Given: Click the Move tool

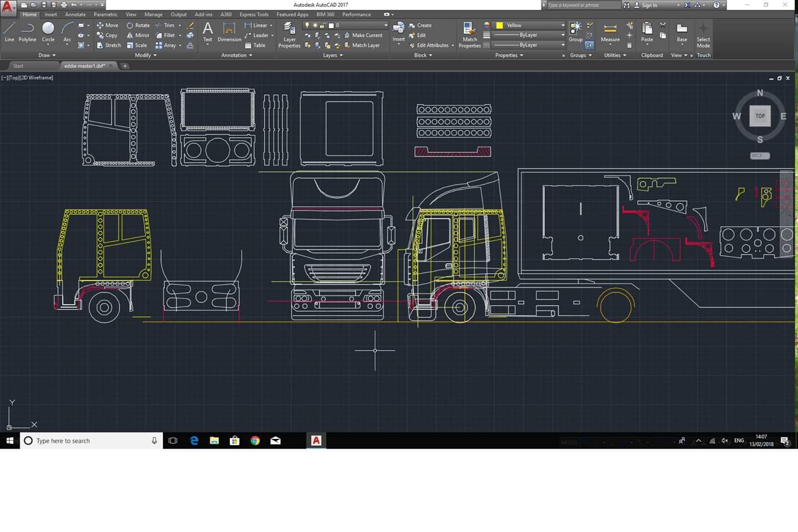Looking at the screenshot, I should (x=107, y=25).
